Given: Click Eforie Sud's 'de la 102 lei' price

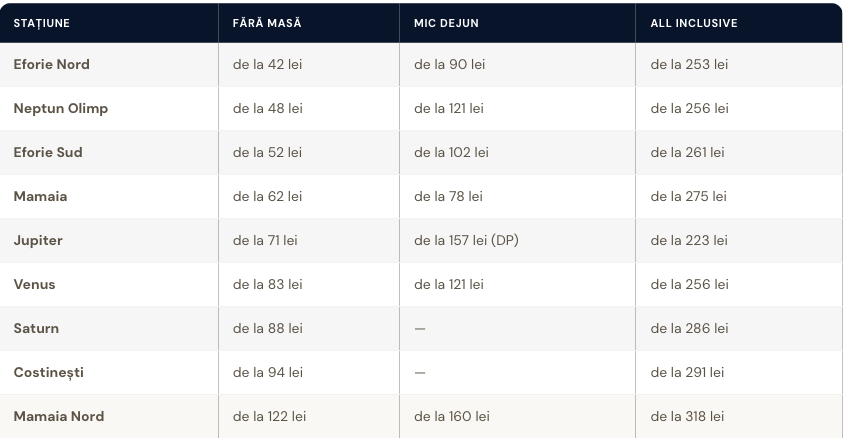Looking at the screenshot, I should click(x=451, y=153).
